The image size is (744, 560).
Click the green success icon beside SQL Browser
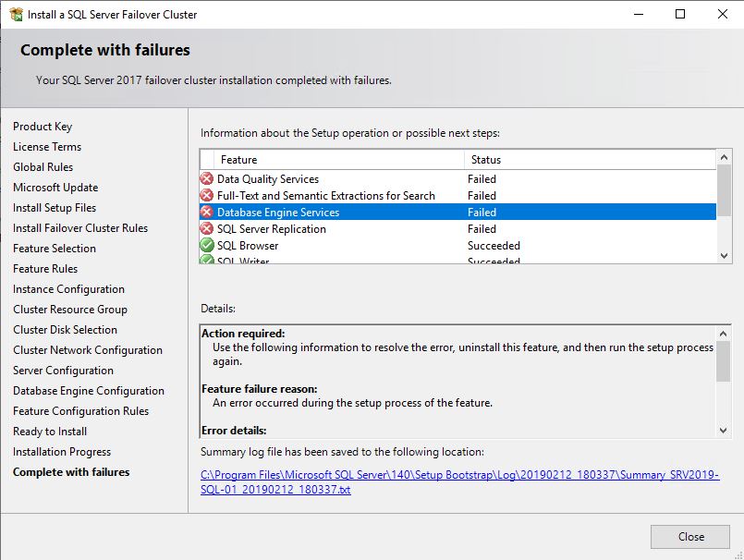coord(207,246)
